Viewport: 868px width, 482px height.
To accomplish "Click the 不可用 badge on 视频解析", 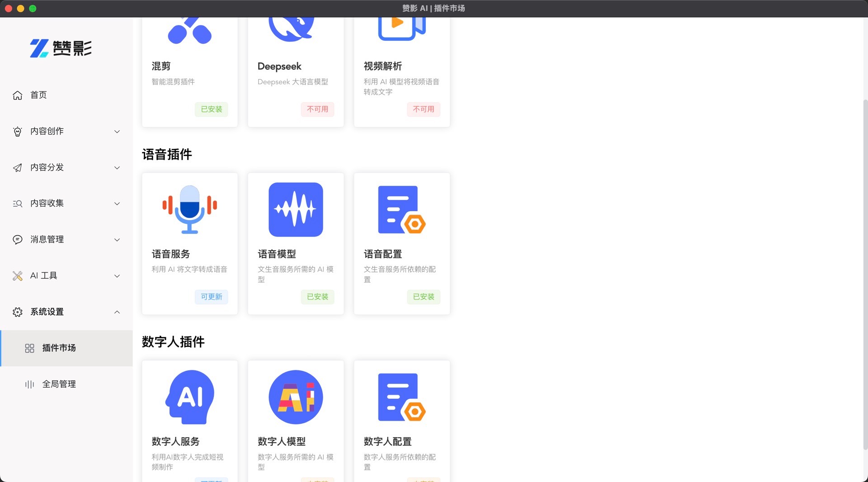I will [x=424, y=109].
